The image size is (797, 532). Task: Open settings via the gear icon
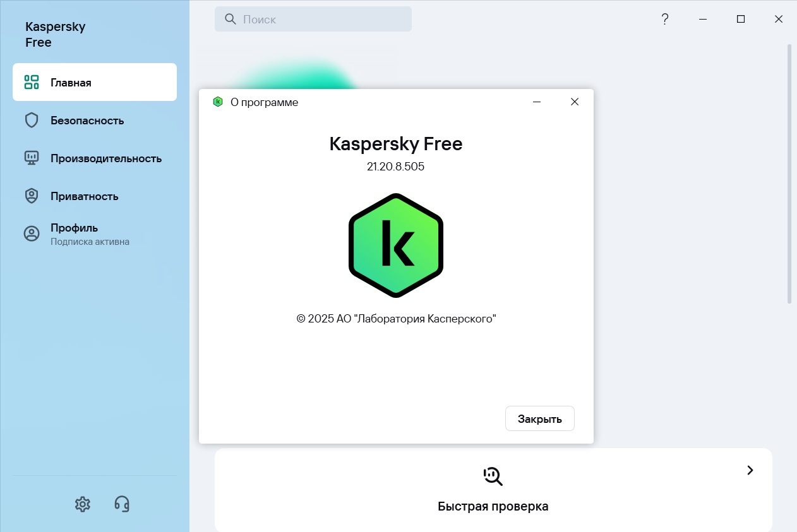tap(83, 504)
